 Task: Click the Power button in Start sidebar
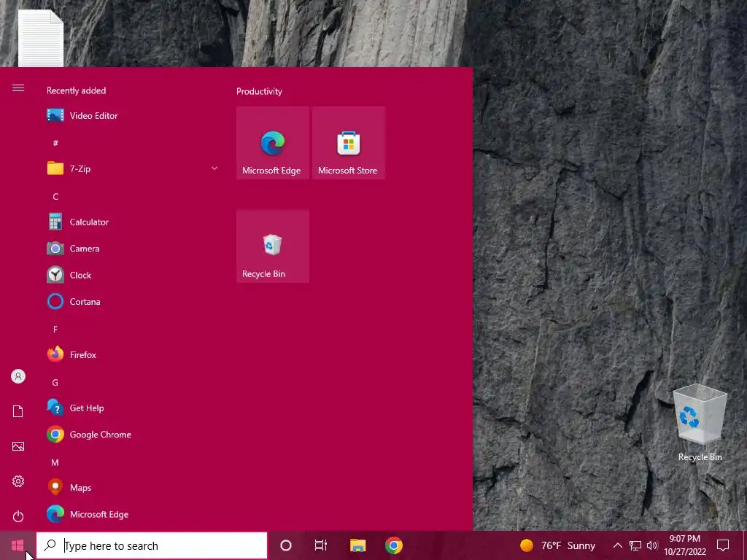18,516
